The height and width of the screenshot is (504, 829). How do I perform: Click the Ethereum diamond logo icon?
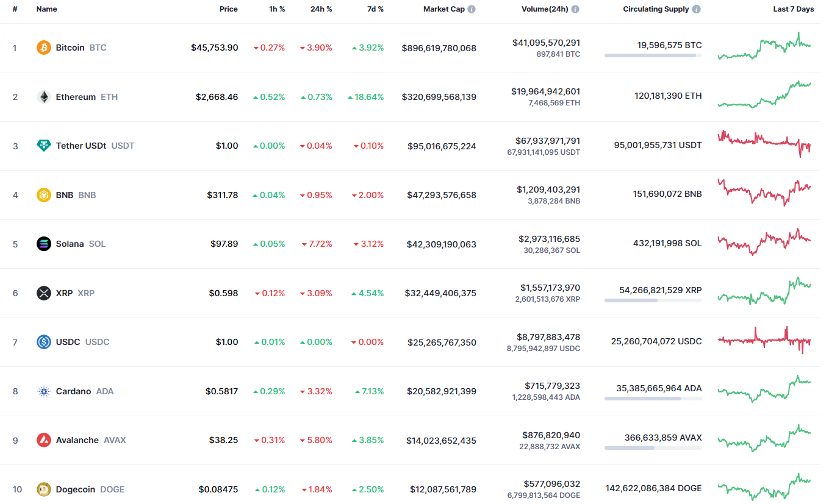pyautogui.click(x=44, y=97)
